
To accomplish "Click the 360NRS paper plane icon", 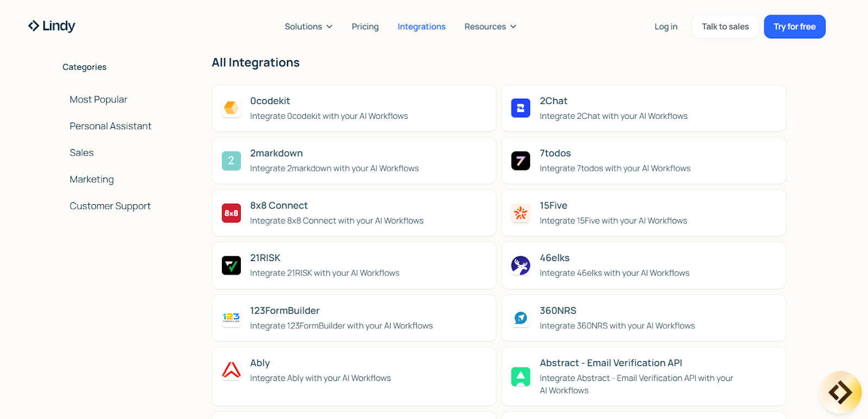I will (521, 318).
